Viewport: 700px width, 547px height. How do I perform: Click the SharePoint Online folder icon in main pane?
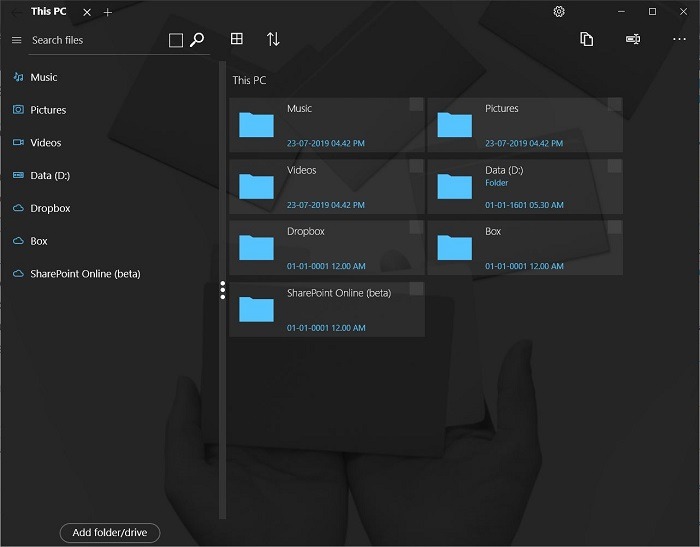coord(256,309)
